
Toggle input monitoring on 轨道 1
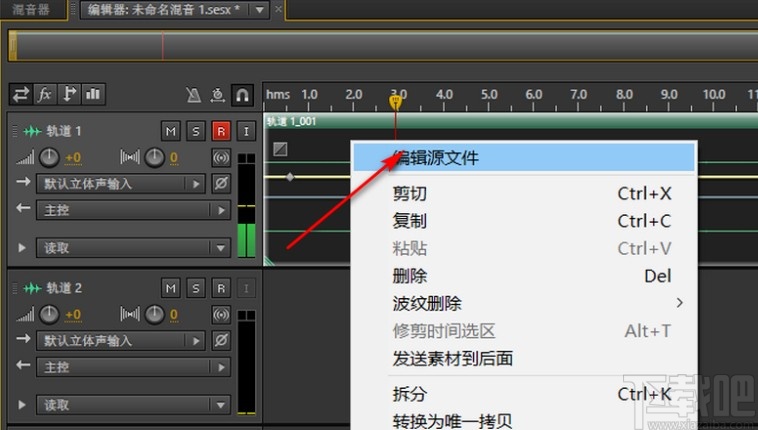[246, 131]
